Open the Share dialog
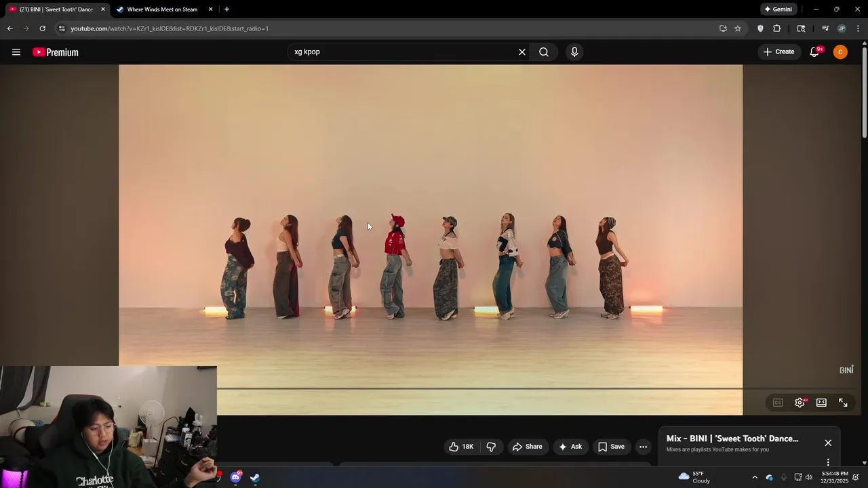This screenshot has height=488, width=868. pyautogui.click(x=527, y=447)
